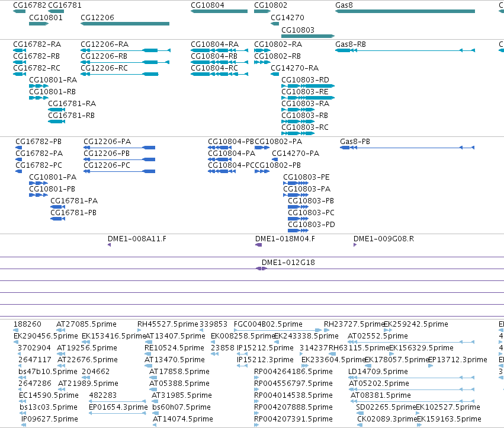Click the DME1-009G08.R clone end label
504x428 pixels.
[x=383, y=239]
